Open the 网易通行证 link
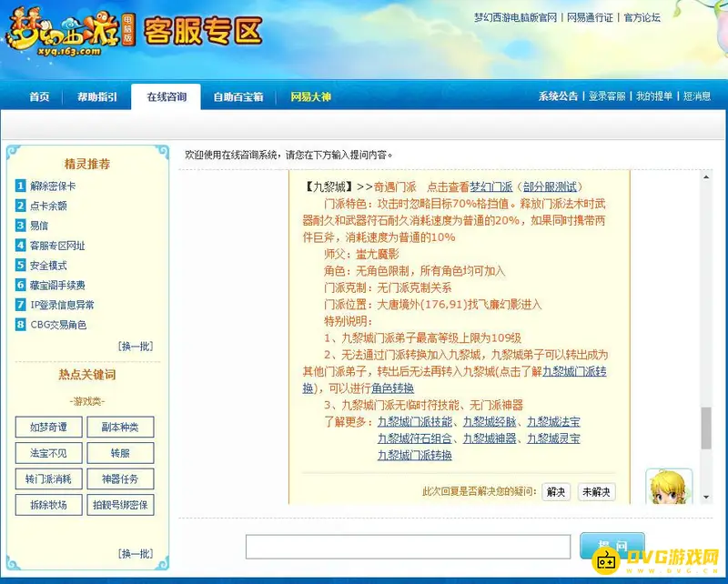Viewport: 728px width, 584px height. [x=590, y=17]
